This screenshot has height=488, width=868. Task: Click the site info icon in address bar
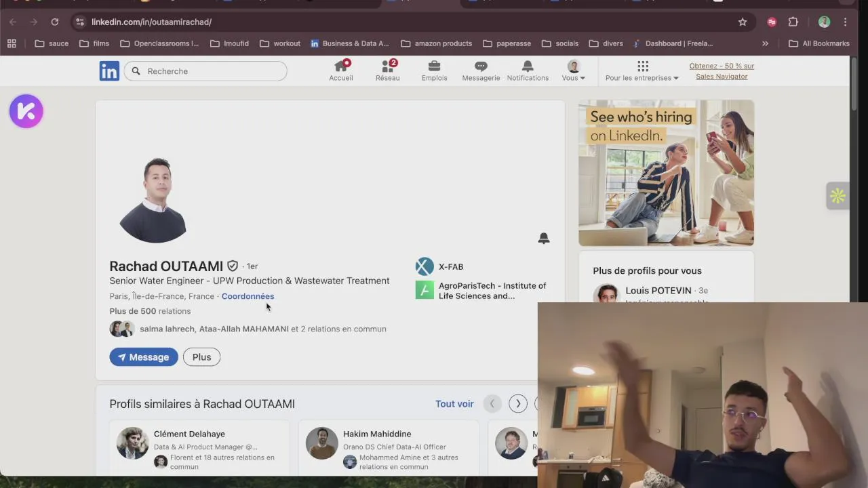pos(80,22)
